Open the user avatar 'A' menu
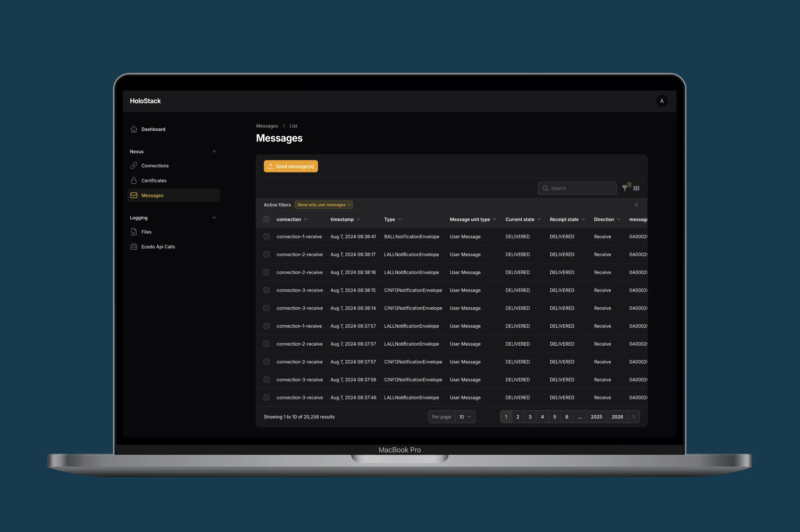 point(662,101)
